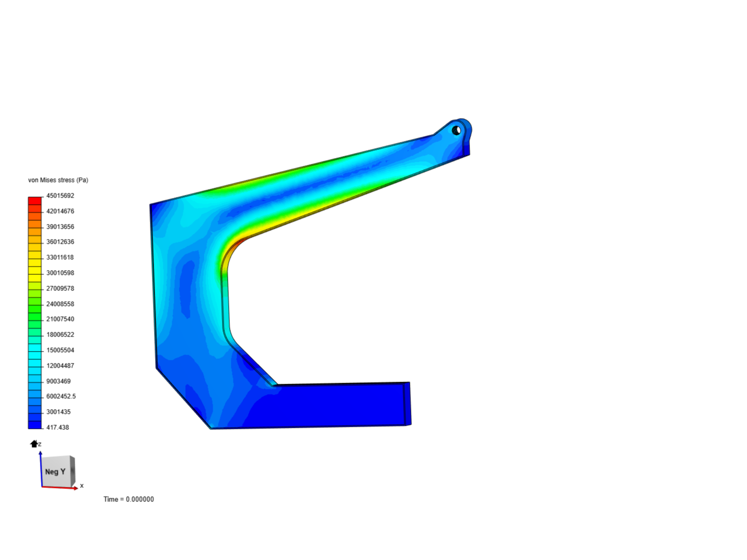Image resolution: width=747 pixels, height=560 pixels.
Task: Click the home reset-view icon
Action: click(33, 443)
